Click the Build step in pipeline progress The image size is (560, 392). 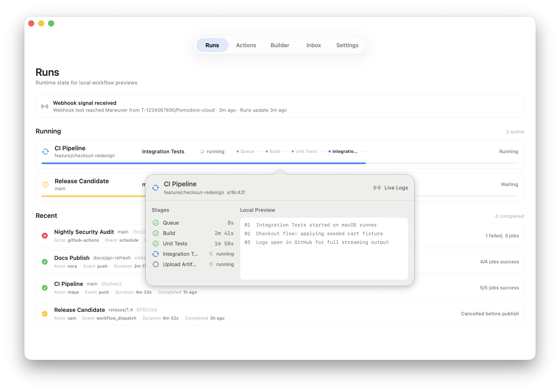point(273,151)
